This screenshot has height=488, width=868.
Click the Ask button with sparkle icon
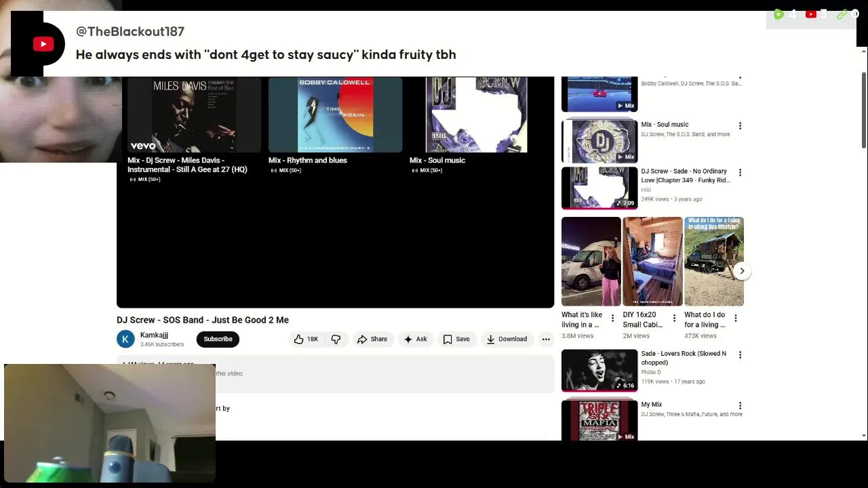(415, 339)
